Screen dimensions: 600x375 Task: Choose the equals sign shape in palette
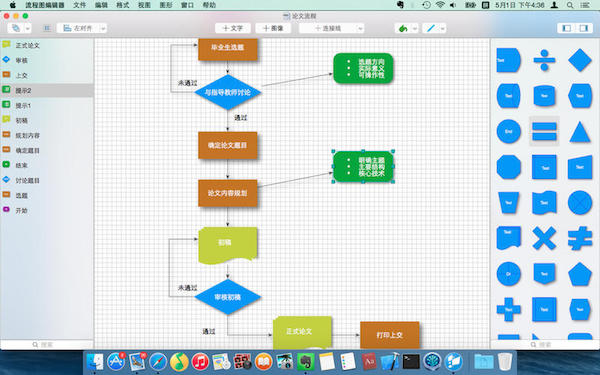(544, 131)
